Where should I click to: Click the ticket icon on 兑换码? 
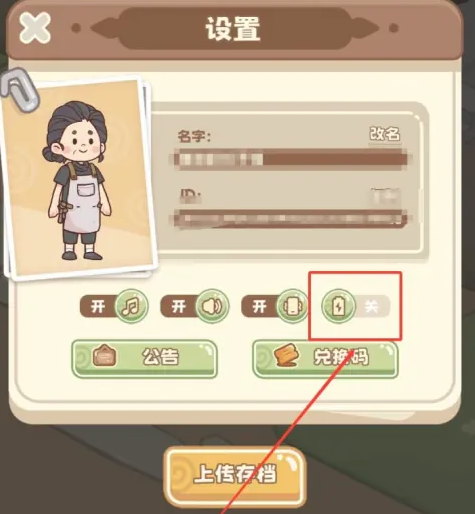point(286,355)
